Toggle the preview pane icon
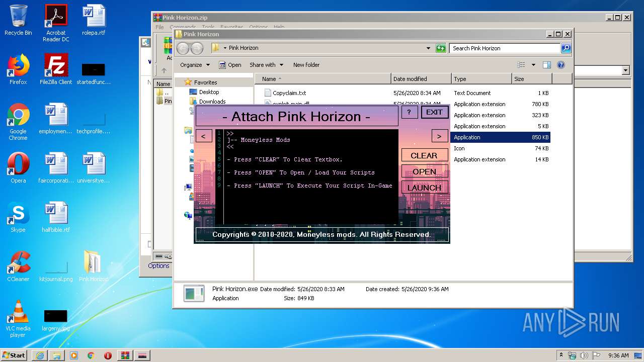The height and width of the screenshot is (362, 644). pyautogui.click(x=547, y=65)
